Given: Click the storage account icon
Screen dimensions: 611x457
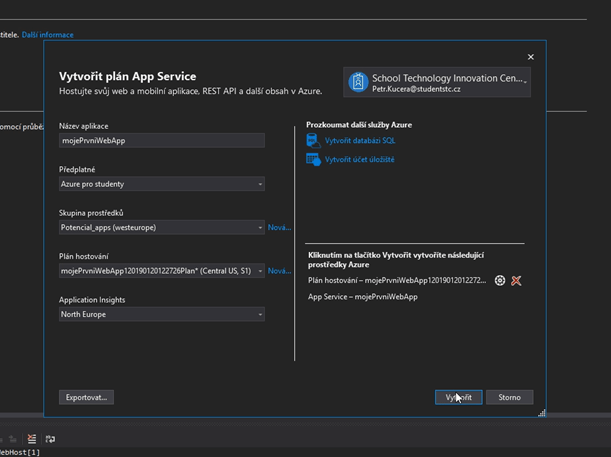Looking at the screenshot, I should click(x=313, y=159).
